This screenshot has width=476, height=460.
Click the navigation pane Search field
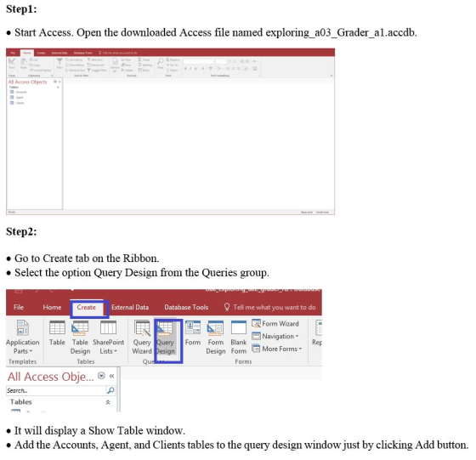click(56, 390)
